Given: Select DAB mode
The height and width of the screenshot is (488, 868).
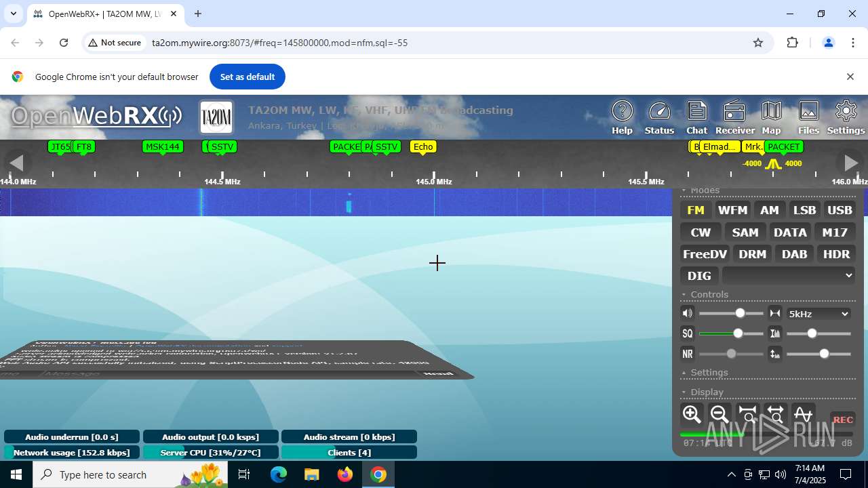Looking at the screenshot, I should pyautogui.click(x=795, y=254).
